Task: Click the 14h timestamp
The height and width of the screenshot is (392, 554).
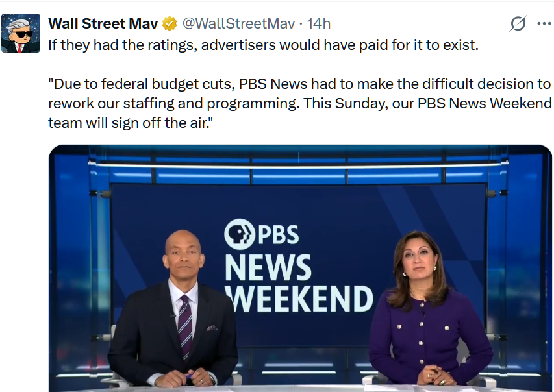Action: 319,24
